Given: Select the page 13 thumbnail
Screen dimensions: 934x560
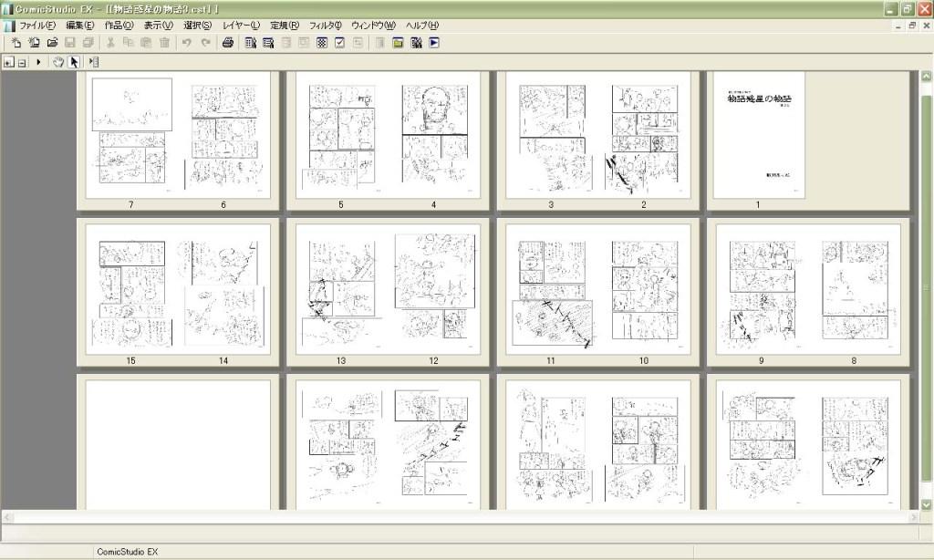Looking at the screenshot, I should pyautogui.click(x=341, y=289).
